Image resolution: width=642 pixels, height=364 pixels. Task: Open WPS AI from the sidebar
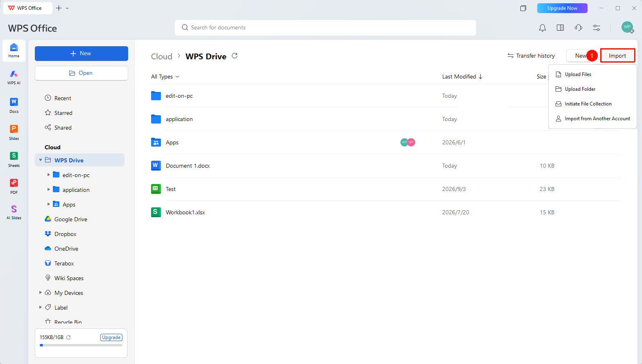(14, 77)
